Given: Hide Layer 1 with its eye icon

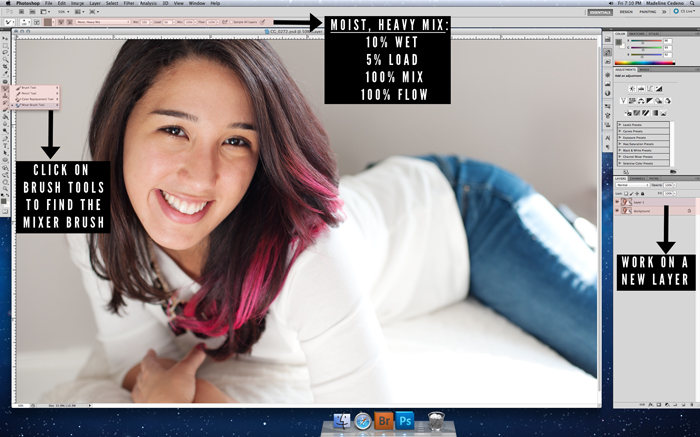Looking at the screenshot, I should click(617, 202).
